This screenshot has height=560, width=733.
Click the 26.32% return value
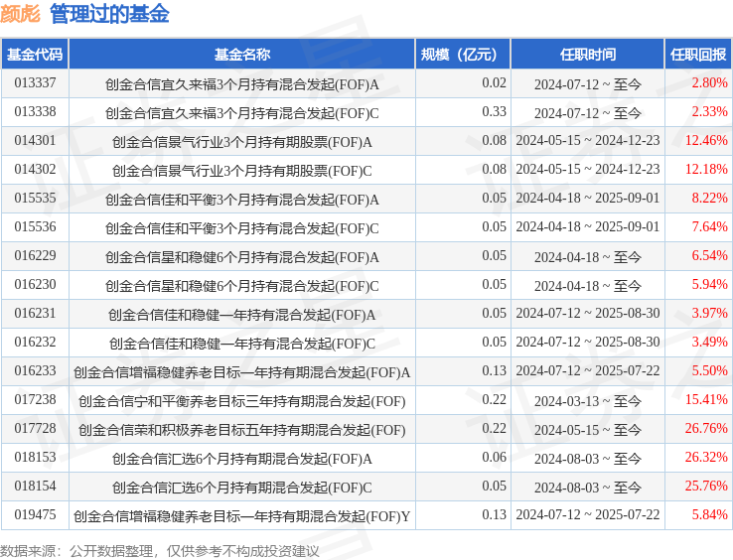(706, 457)
